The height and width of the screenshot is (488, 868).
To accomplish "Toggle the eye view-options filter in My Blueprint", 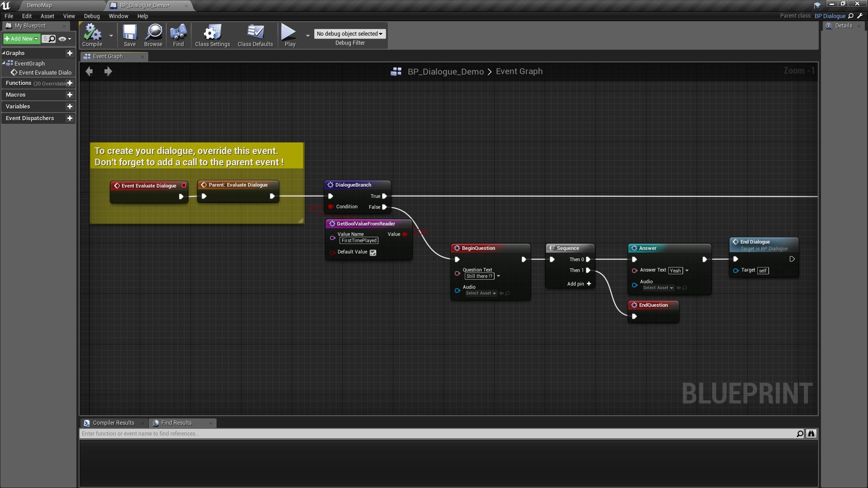I will 63,39.
